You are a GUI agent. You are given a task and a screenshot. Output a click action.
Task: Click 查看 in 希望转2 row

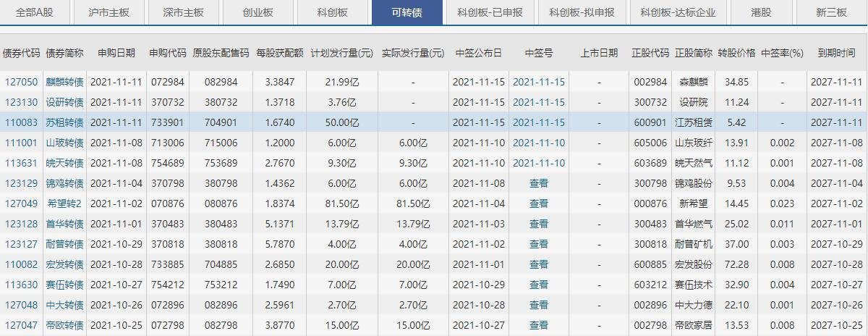tap(539, 203)
